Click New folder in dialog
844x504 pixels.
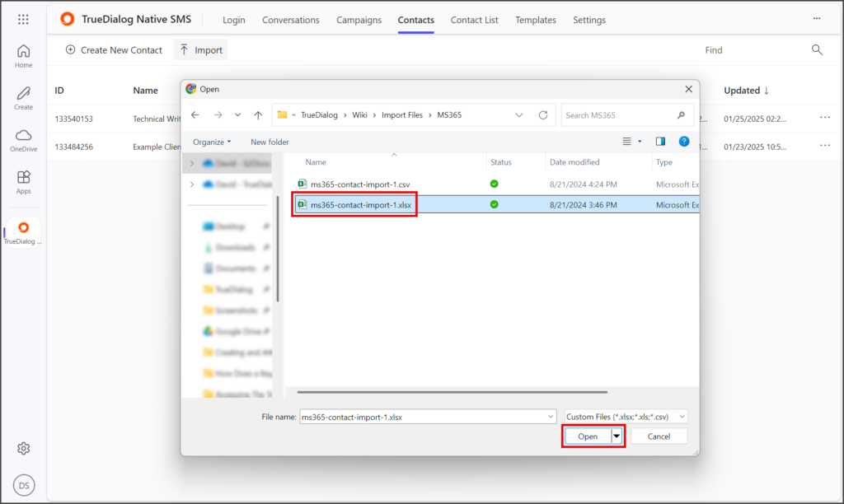click(x=270, y=142)
